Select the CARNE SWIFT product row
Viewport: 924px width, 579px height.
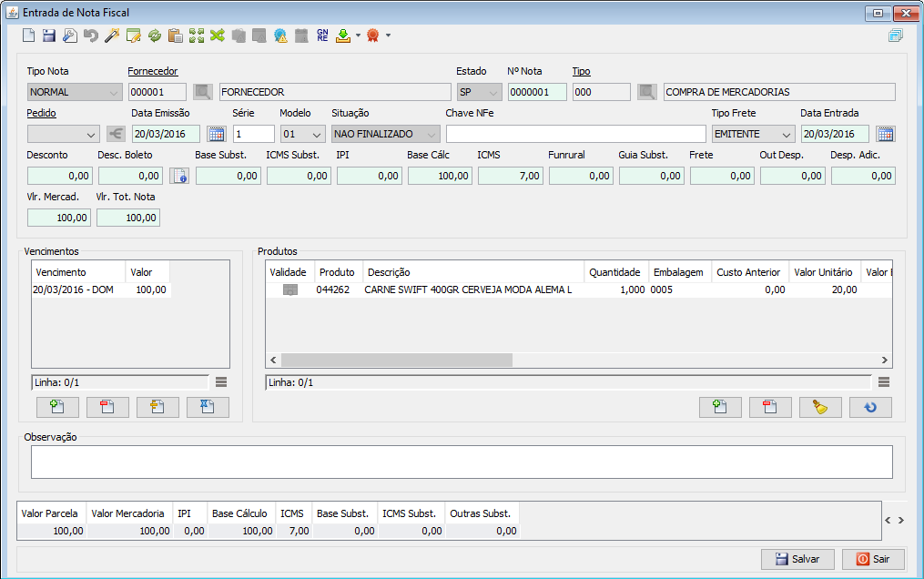coord(467,289)
